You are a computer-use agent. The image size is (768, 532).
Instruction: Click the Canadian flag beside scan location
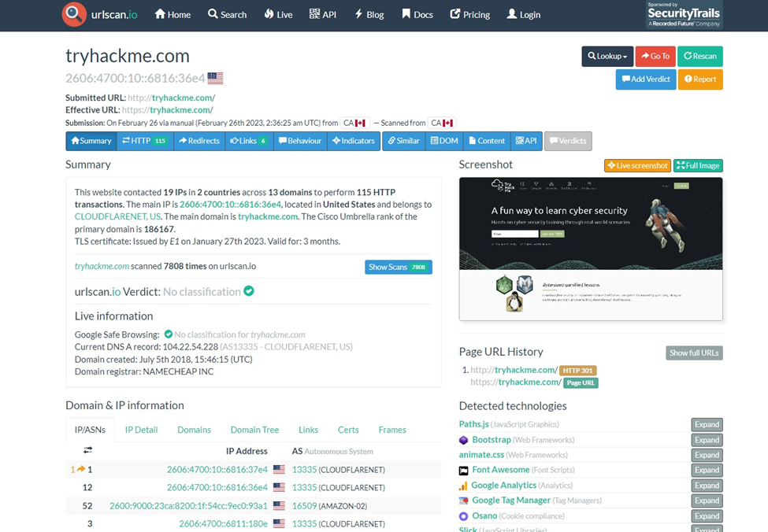point(450,123)
